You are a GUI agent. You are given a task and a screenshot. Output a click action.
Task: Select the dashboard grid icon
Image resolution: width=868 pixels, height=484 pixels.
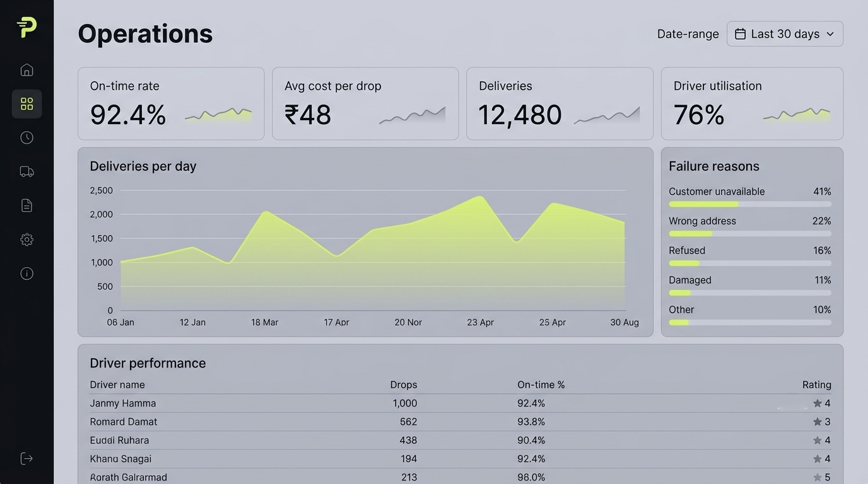[x=26, y=104]
